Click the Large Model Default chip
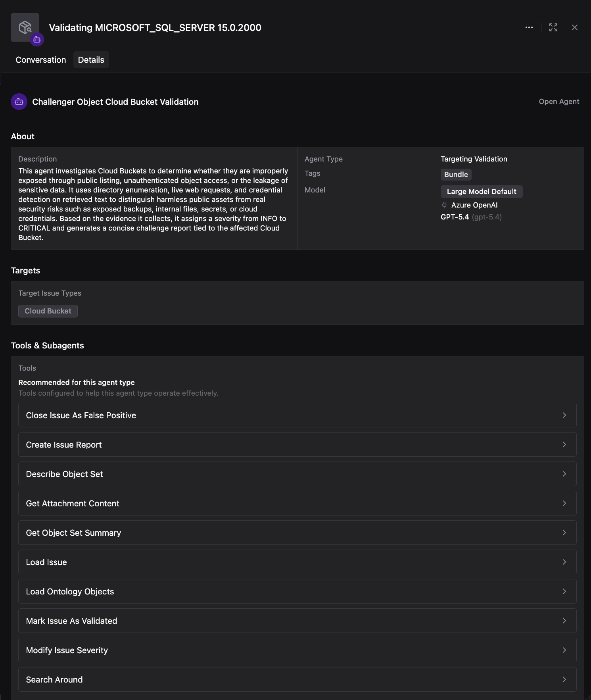Image resolution: width=591 pixels, height=700 pixels. pos(482,192)
